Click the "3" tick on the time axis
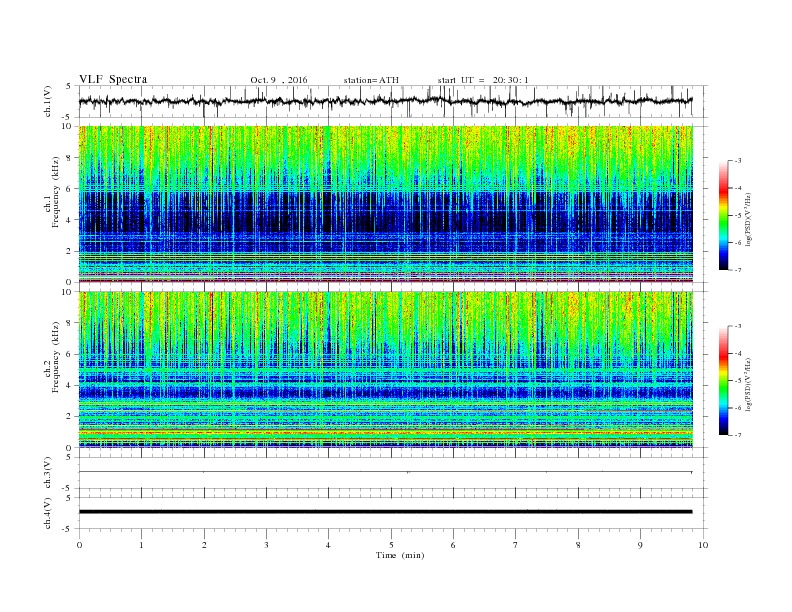Screen dimensions: 792x612 [x=266, y=545]
